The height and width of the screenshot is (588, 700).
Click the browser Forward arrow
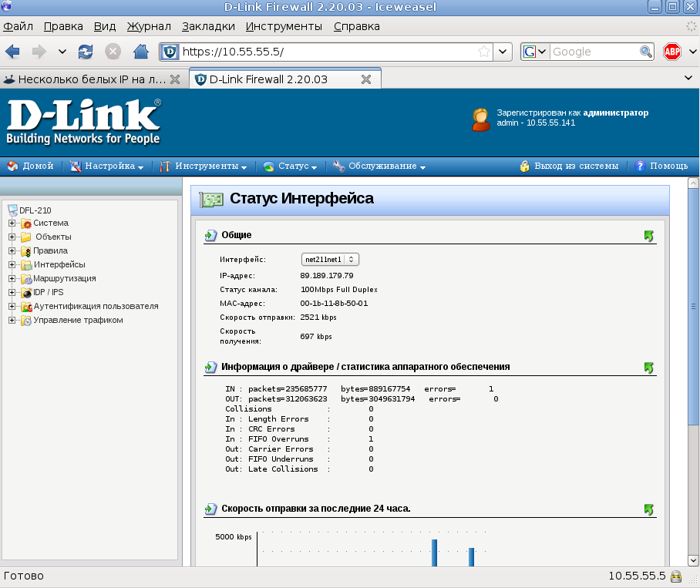[x=39, y=52]
